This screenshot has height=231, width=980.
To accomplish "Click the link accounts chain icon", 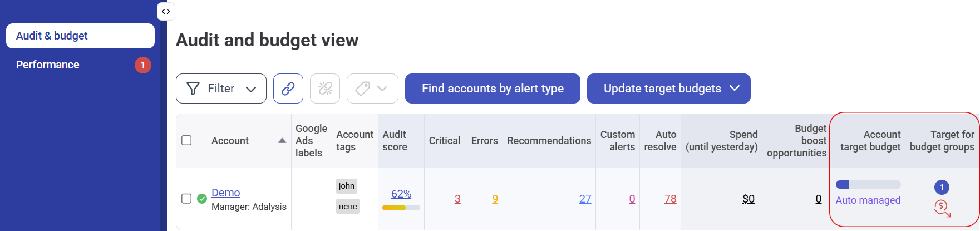I will pos(288,89).
